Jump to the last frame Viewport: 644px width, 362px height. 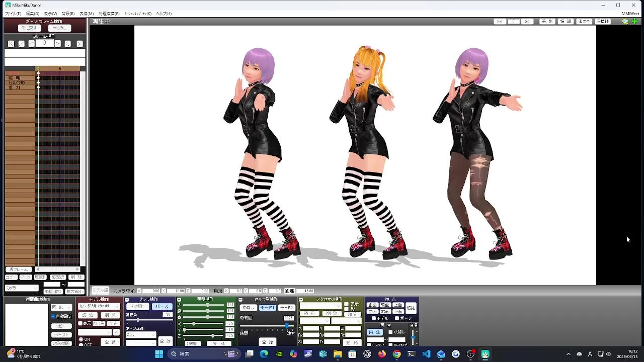[x=79, y=44]
